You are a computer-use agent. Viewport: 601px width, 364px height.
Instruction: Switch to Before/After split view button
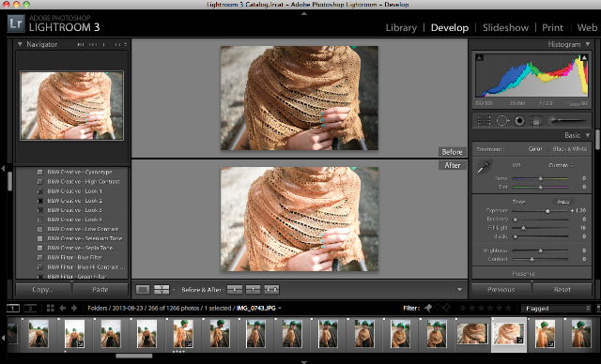tap(162, 290)
